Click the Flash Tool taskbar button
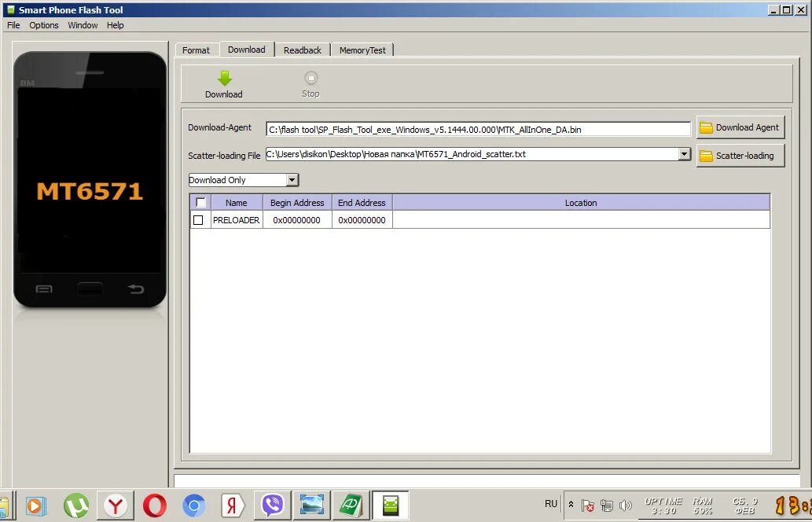Image resolution: width=812 pixels, height=522 pixels. [391, 505]
